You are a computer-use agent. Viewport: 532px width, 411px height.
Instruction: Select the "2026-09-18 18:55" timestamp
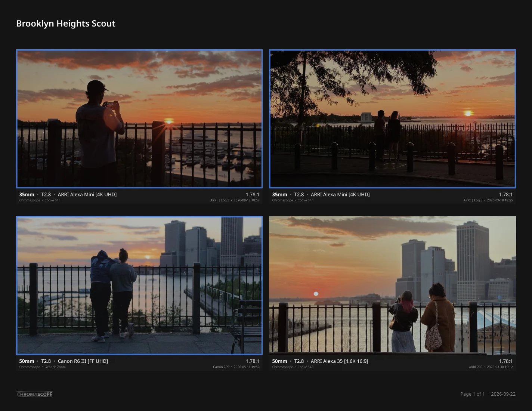point(500,200)
